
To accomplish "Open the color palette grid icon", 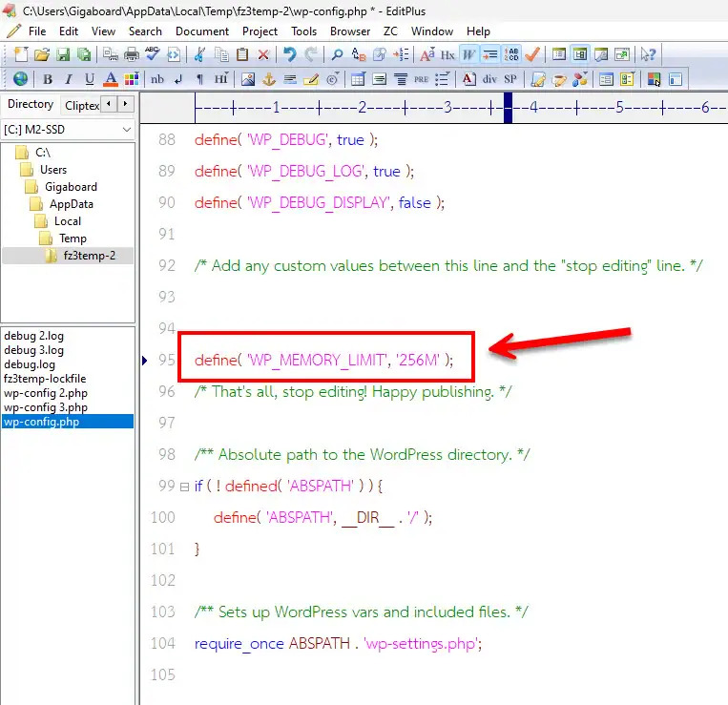I will (132, 79).
